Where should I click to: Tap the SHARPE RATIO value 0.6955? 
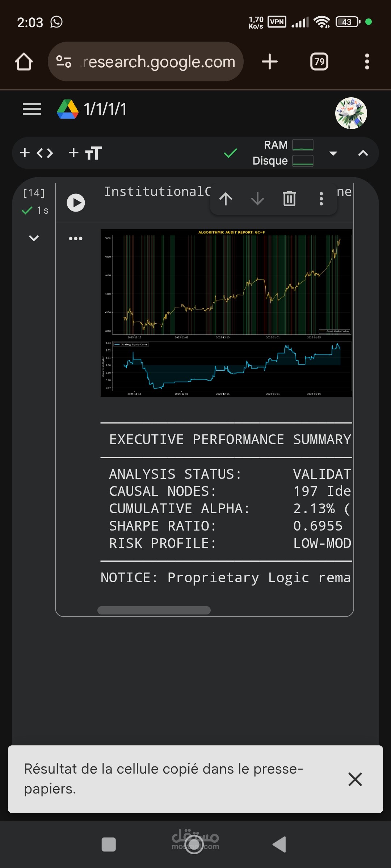[x=318, y=526]
